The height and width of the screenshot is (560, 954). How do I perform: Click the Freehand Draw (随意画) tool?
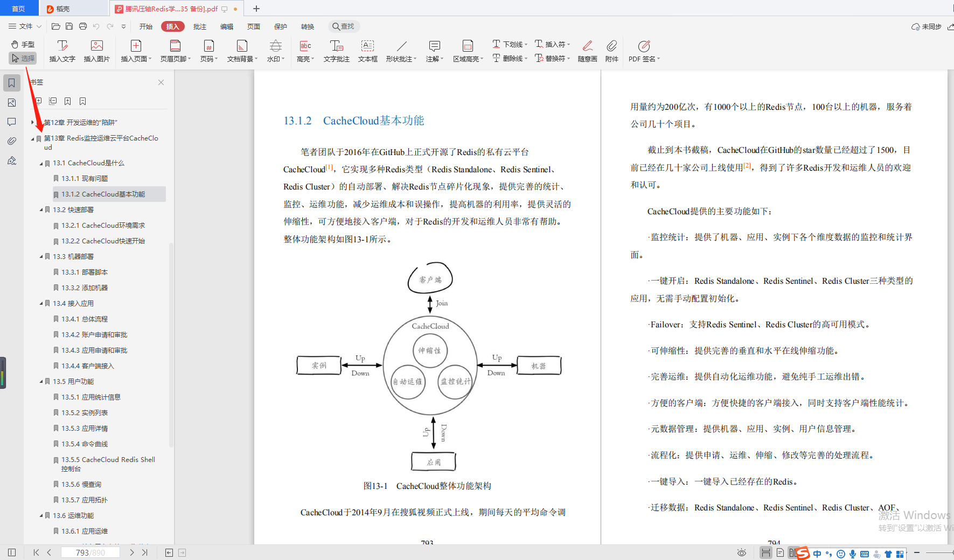tap(588, 51)
